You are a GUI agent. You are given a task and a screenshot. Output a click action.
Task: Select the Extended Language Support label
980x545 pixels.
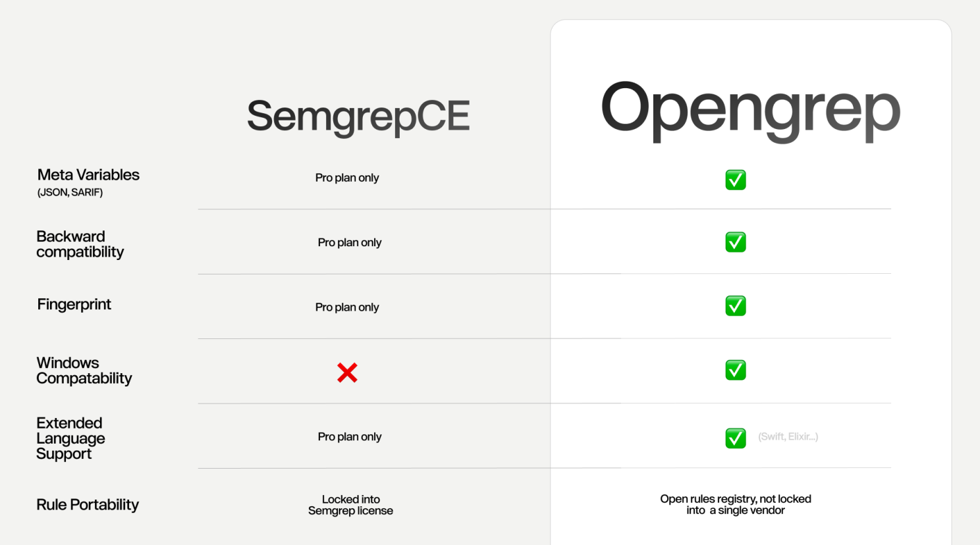(x=70, y=438)
